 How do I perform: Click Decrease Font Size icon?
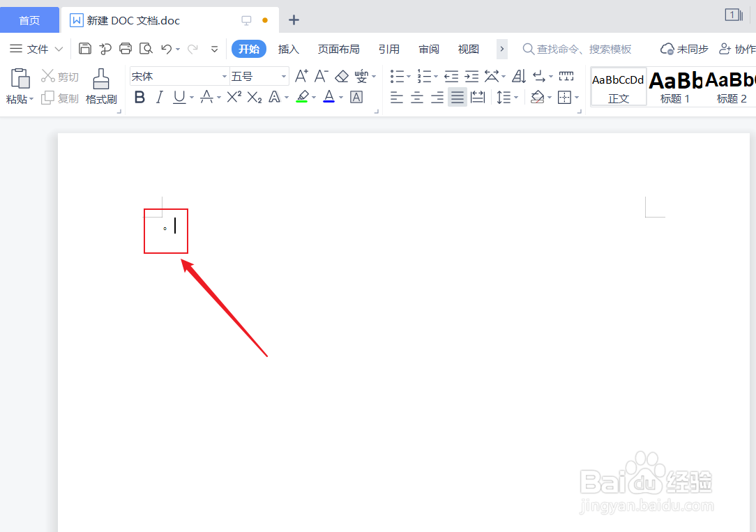click(321, 76)
